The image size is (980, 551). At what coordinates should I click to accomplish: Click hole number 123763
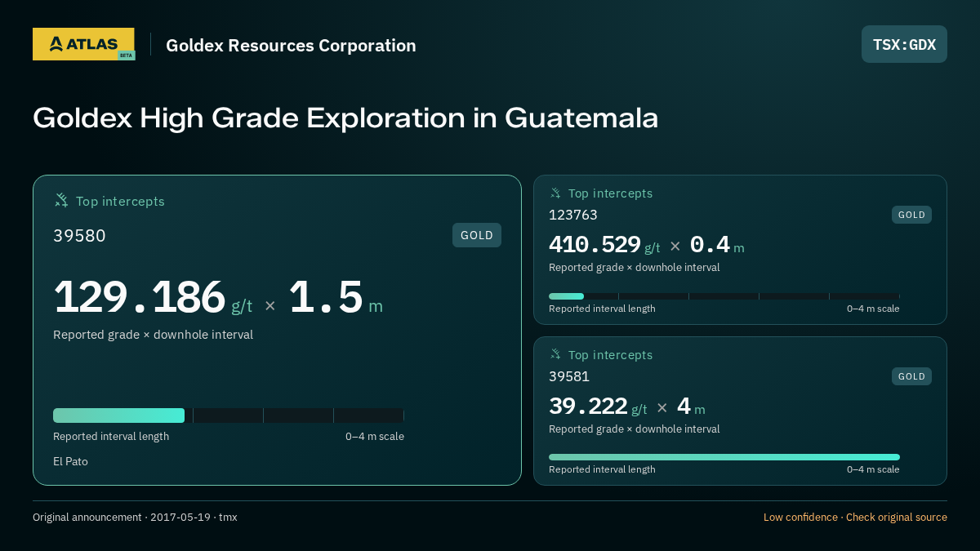click(573, 215)
